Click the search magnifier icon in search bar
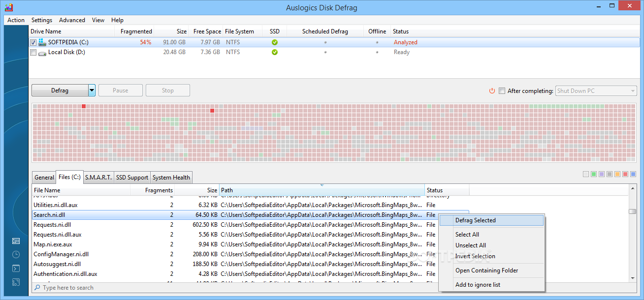This screenshot has height=300, width=644. pyautogui.click(x=37, y=288)
